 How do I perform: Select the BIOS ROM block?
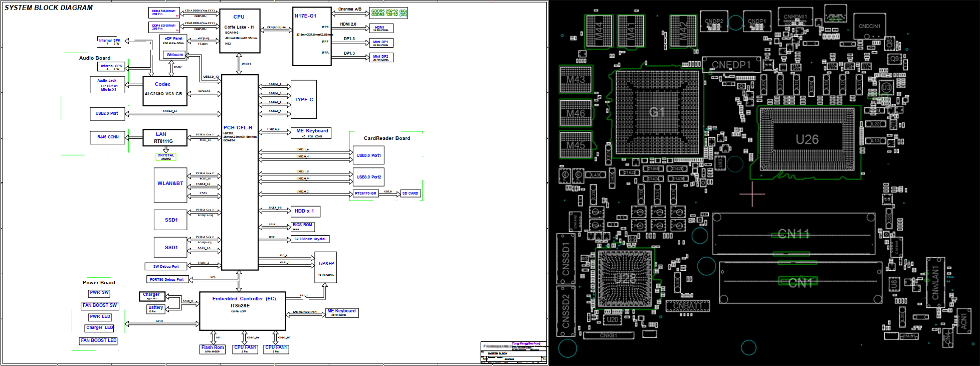coord(303,227)
